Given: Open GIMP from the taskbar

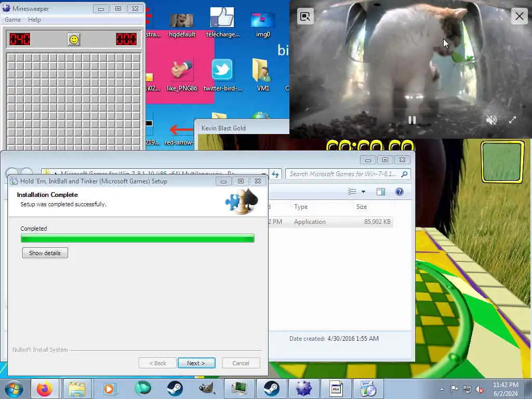Looking at the screenshot, I should tap(207, 389).
